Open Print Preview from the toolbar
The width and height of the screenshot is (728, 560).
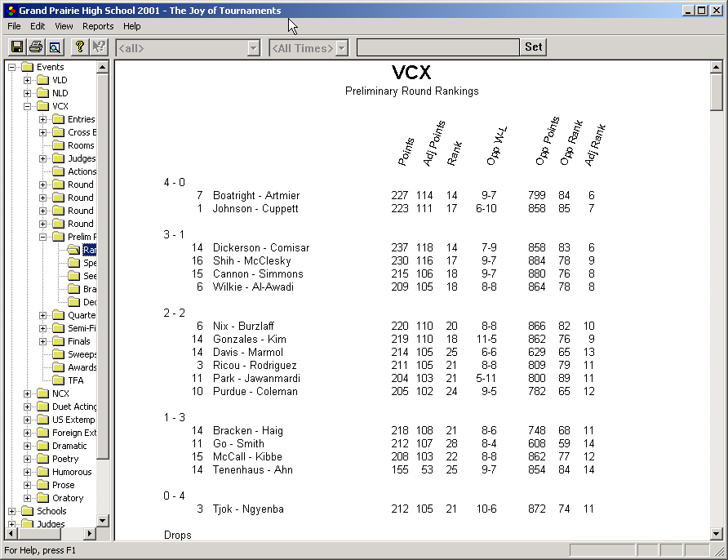pyautogui.click(x=54, y=47)
